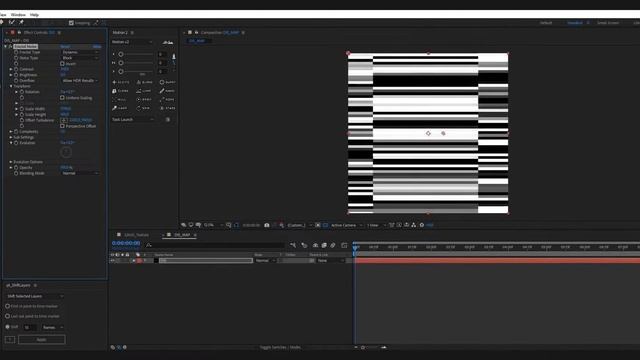Open the Overflow dropdown
Viewport: 640px width, 360px height.
[x=80, y=81]
